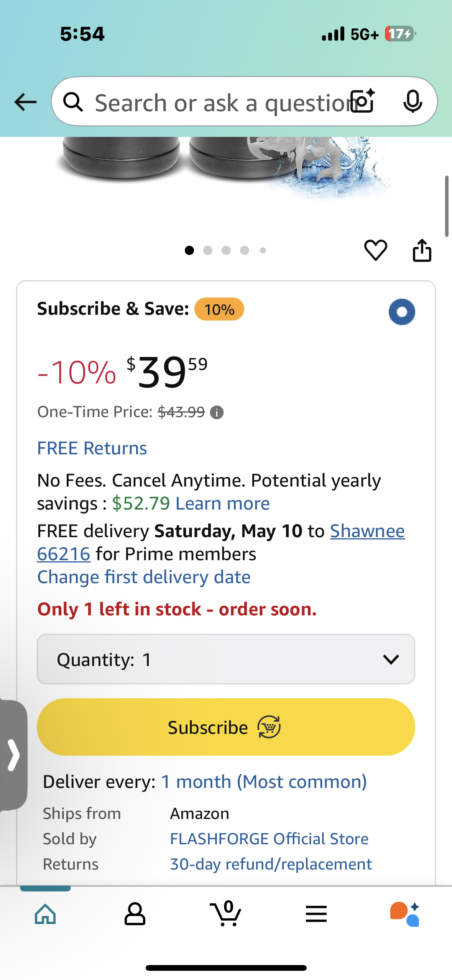Select the Subscribe & Save radio button
Viewport: 452px width, 980px height.
[x=401, y=312]
